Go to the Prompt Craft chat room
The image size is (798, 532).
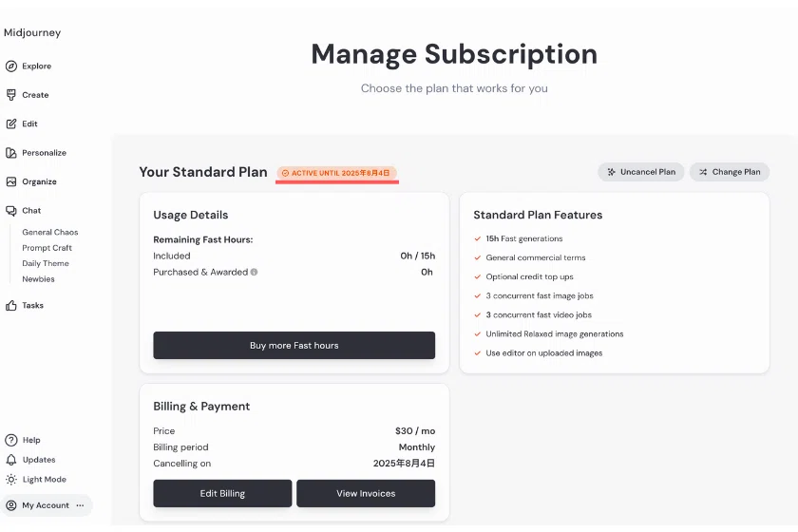click(47, 248)
